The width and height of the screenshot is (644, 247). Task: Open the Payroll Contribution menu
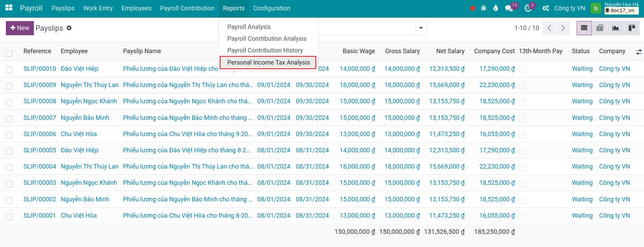[x=187, y=8]
